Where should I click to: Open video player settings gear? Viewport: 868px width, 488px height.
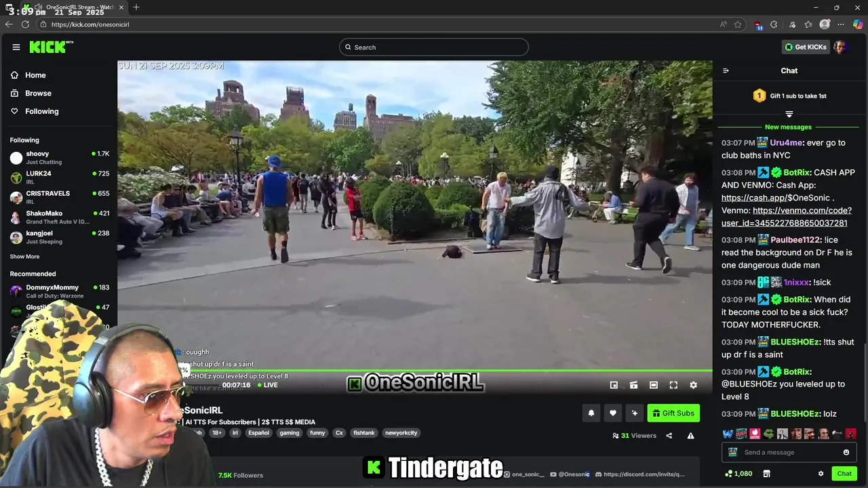pyautogui.click(x=693, y=385)
